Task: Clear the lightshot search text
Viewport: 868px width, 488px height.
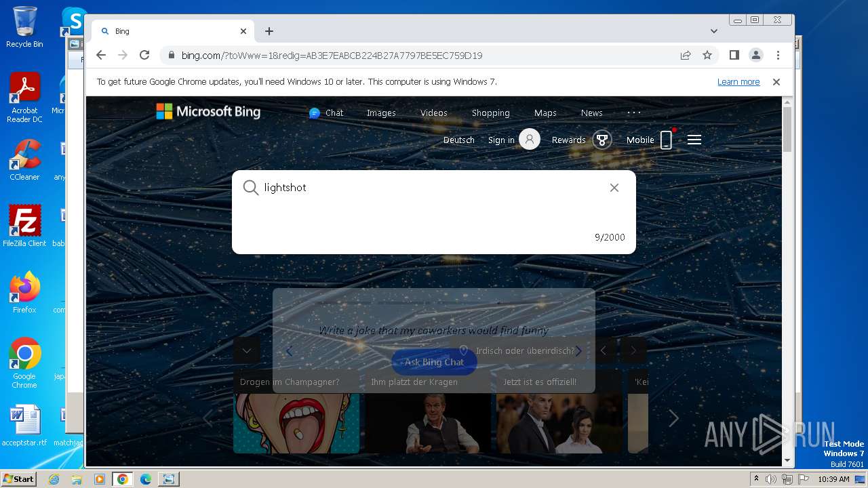Action: (x=614, y=188)
